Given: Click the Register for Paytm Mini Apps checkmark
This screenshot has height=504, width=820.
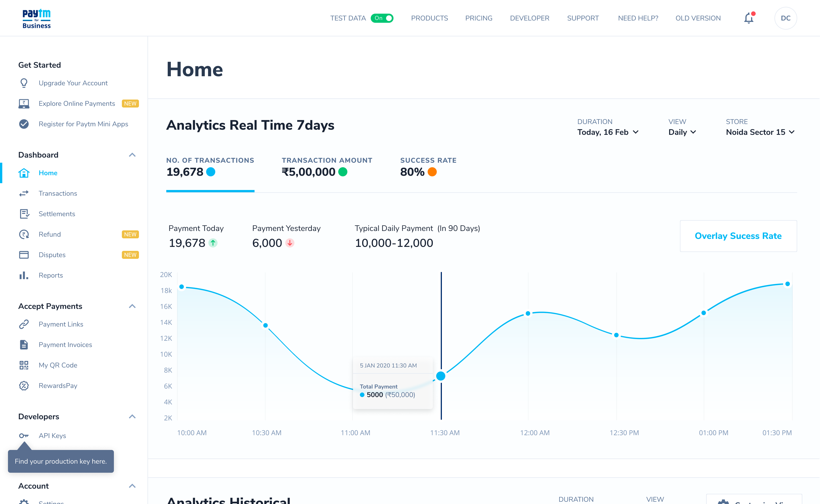Looking at the screenshot, I should (24, 124).
